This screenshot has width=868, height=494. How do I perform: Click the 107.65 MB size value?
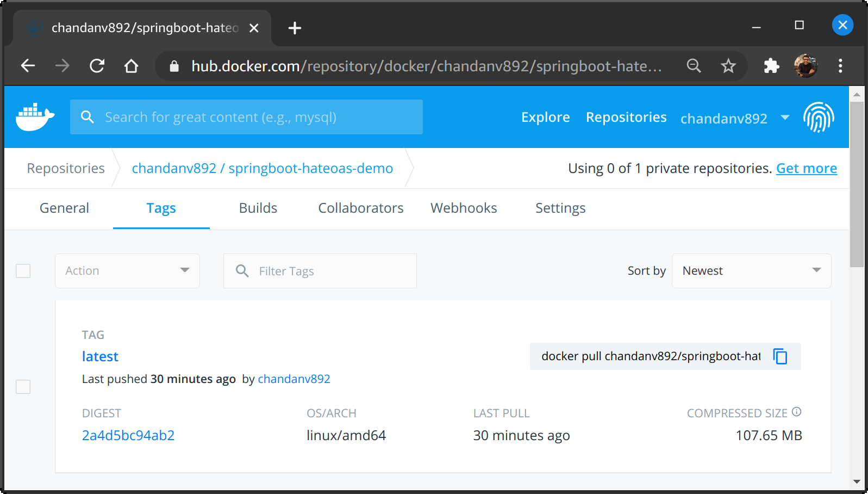[769, 435]
